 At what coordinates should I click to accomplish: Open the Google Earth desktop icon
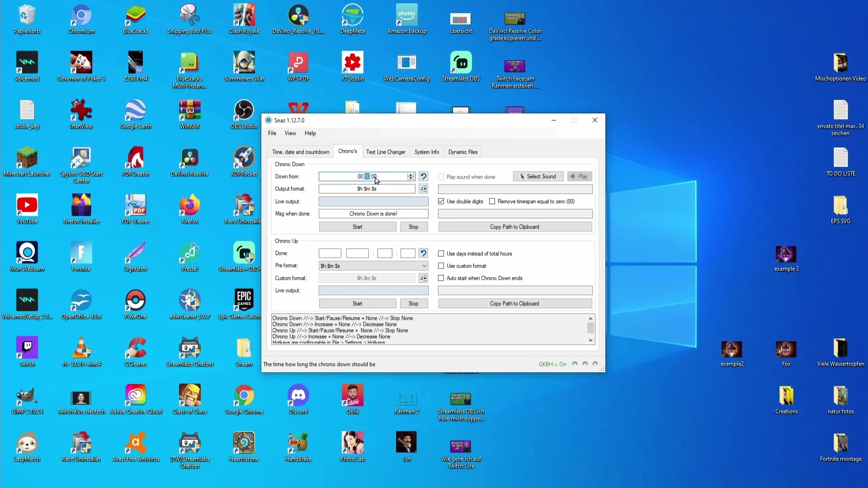click(x=136, y=114)
